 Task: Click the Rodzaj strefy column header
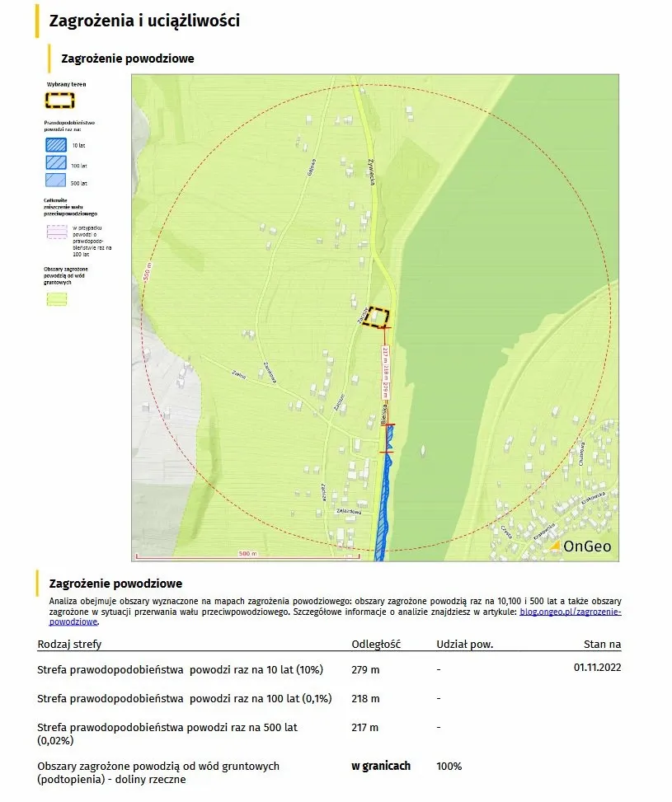[x=69, y=644]
